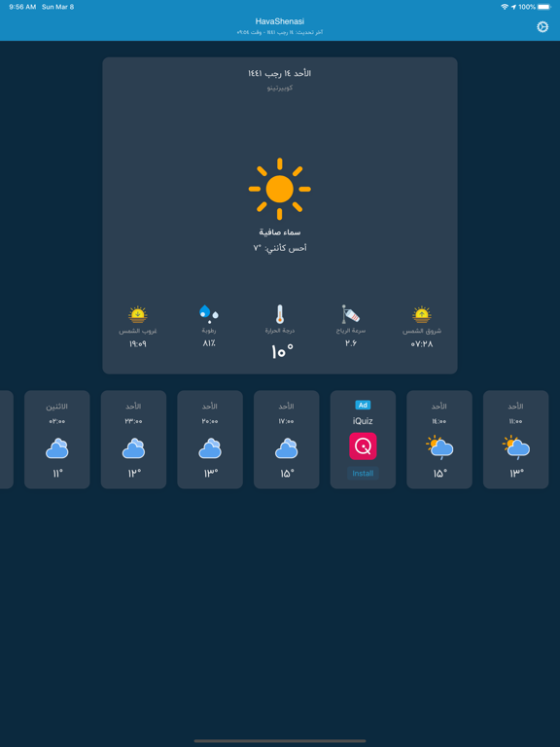Tap the ١١° temperature on Monday card
This screenshot has height=747, width=560.
tap(58, 473)
